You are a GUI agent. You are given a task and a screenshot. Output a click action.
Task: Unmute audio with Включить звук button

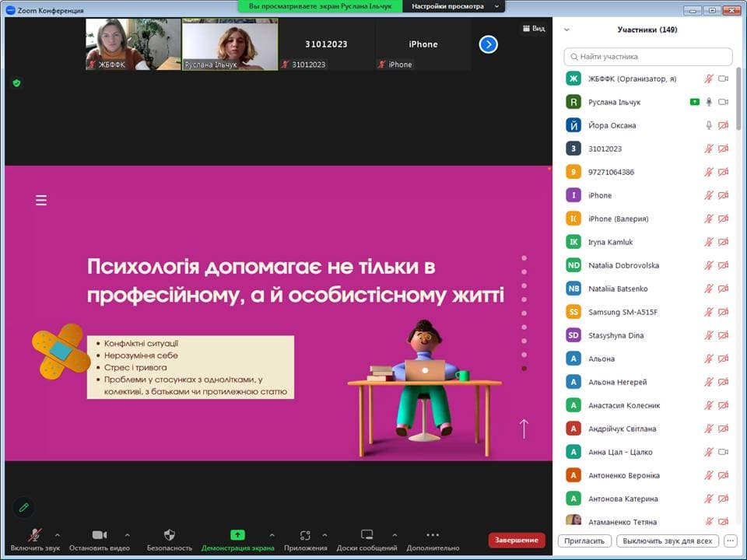coord(35,540)
